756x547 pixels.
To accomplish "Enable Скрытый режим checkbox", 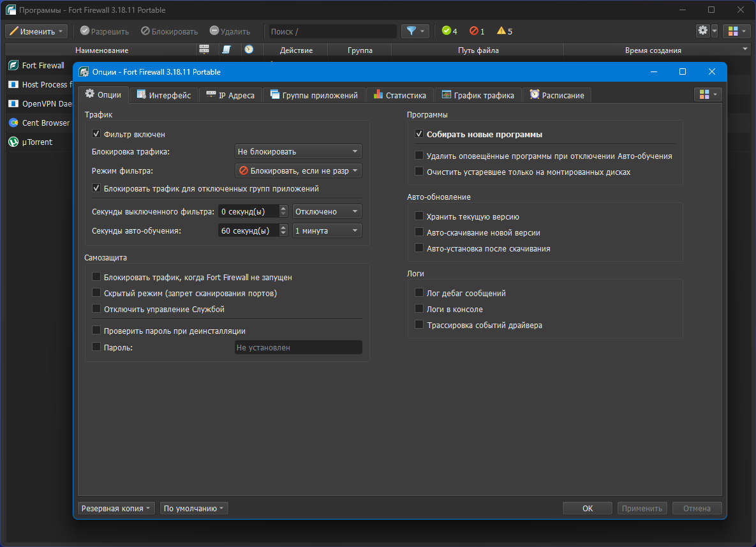I will (x=96, y=293).
